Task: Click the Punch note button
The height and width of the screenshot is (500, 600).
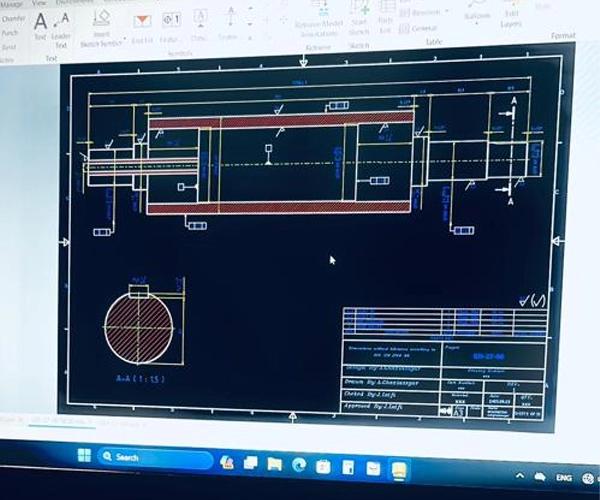Action: coord(9,33)
